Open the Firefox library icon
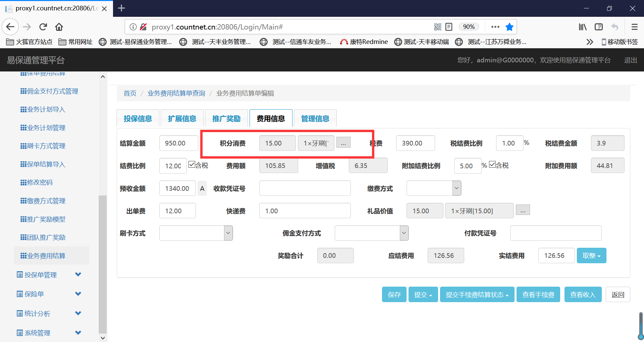 pos(583,27)
